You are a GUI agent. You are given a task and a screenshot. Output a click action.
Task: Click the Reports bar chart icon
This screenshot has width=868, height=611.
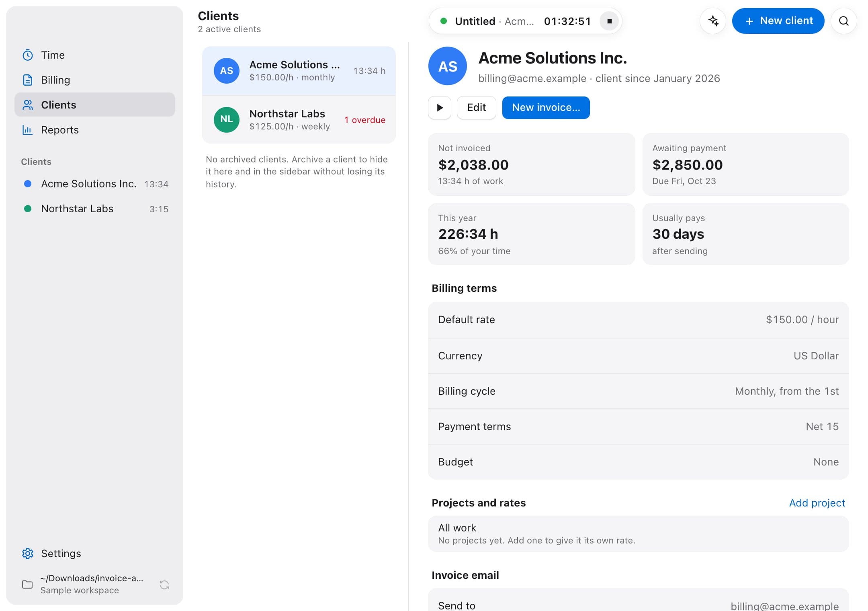tap(27, 130)
